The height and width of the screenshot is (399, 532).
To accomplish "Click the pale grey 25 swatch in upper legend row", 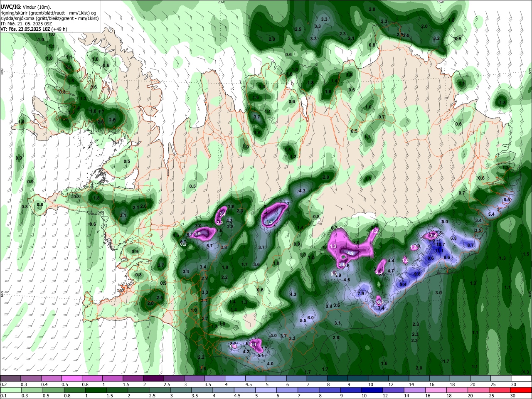I will coord(501,379).
